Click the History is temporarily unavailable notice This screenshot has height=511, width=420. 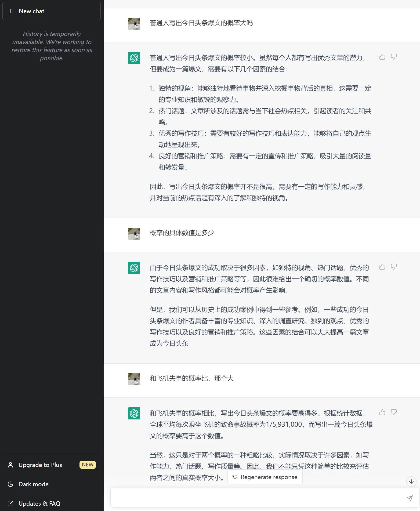[x=52, y=46]
